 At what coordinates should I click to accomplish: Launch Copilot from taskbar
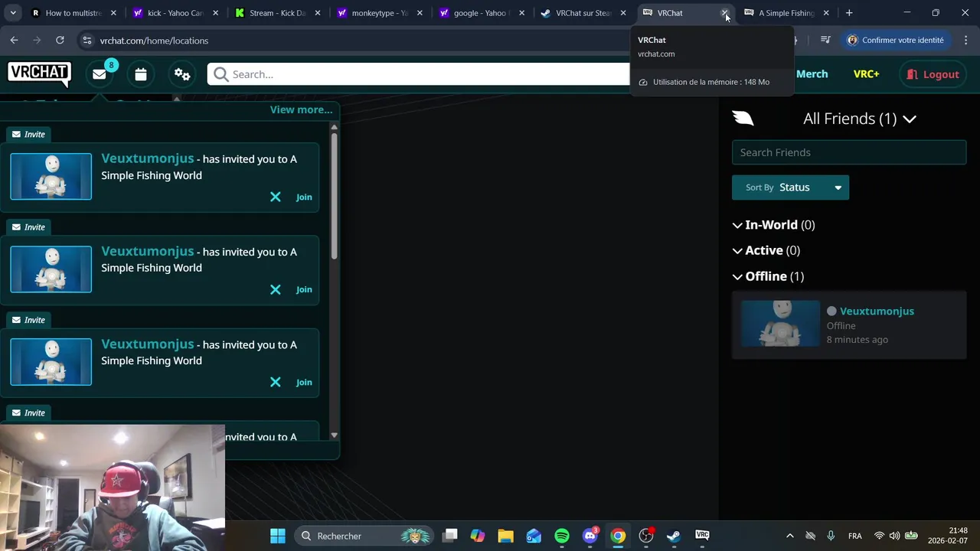point(478,536)
